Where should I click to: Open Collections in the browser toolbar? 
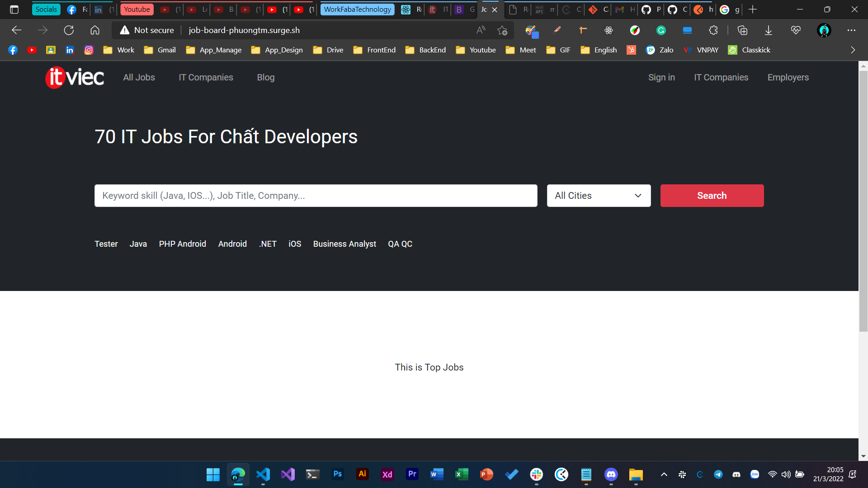742,30
